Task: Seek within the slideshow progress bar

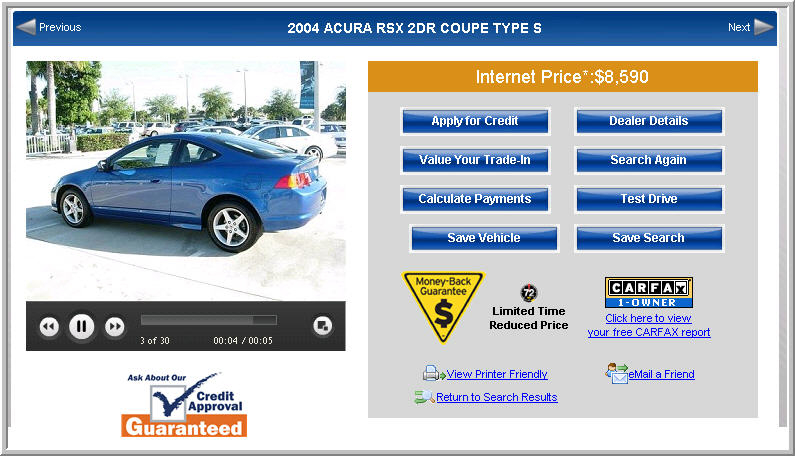Action: [x=209, y=320]
